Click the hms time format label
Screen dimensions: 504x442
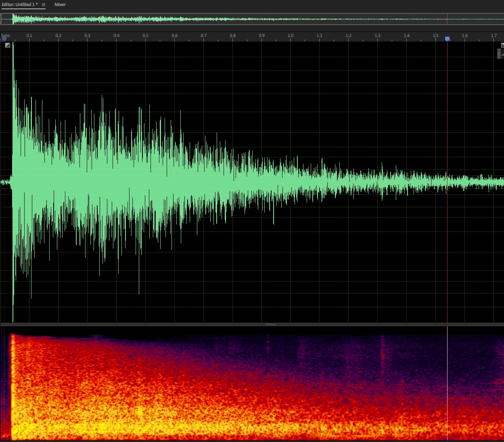pos(6,35)
